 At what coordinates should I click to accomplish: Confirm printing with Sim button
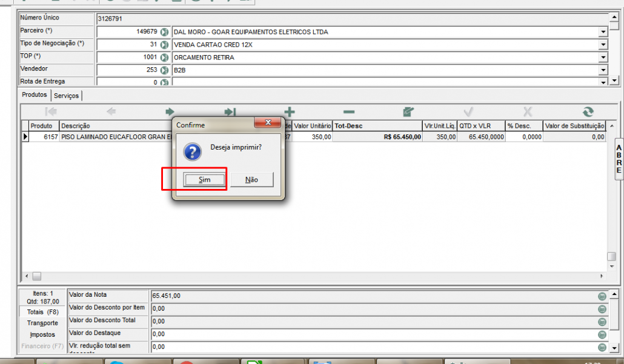205,180
